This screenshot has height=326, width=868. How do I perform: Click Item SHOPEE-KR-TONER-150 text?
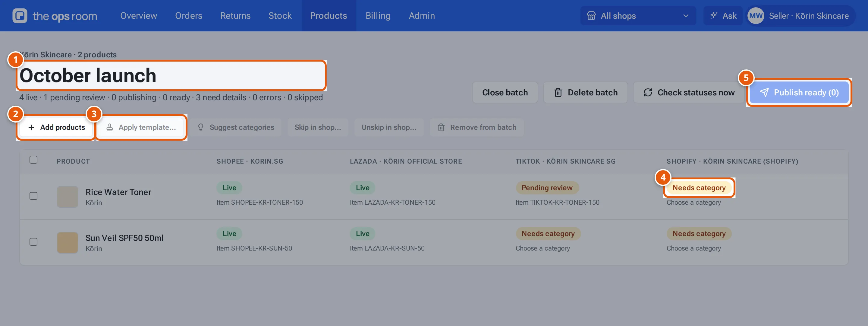[x=259, y=203]
